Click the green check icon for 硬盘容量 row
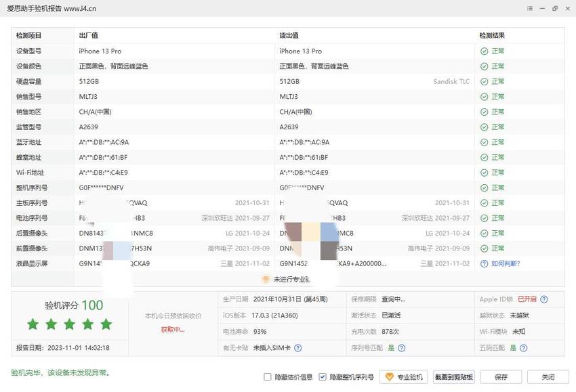This screenshot has width=576, height=392. click(484, 81)
